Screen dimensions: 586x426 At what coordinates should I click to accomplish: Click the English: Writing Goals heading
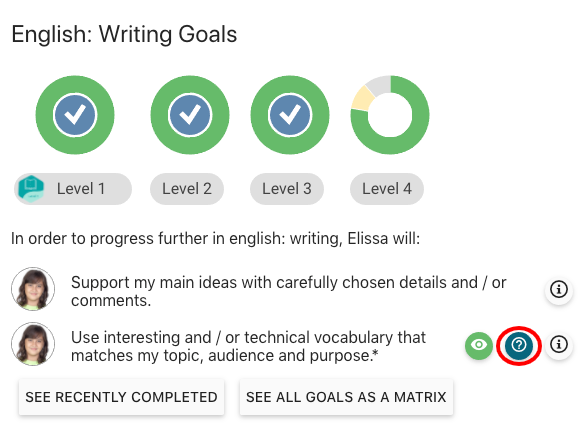pos(124,34)
